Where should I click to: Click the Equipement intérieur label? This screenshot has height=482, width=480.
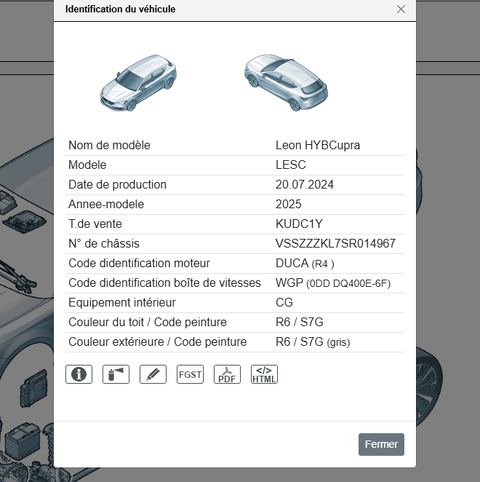tap(122, 303)
